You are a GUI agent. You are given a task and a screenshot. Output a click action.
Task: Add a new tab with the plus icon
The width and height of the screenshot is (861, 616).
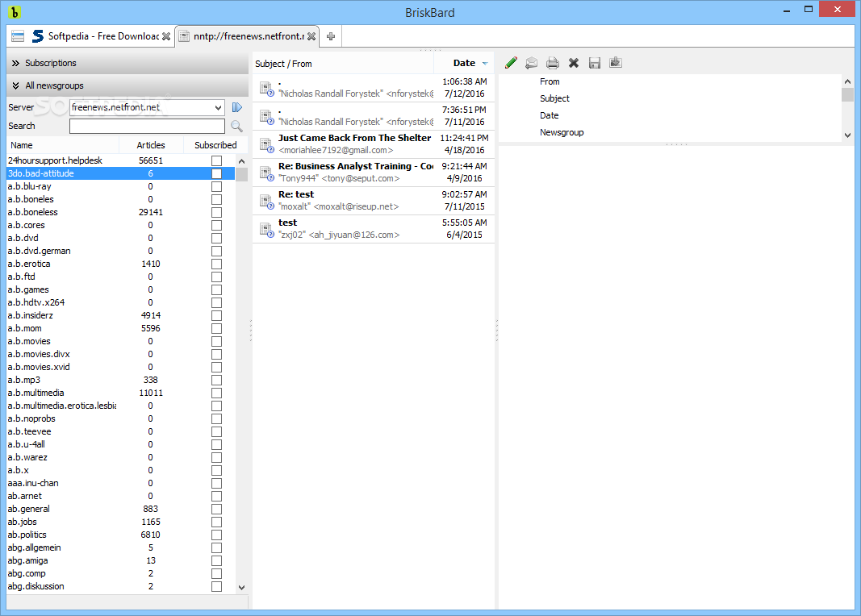pos(331,36)
